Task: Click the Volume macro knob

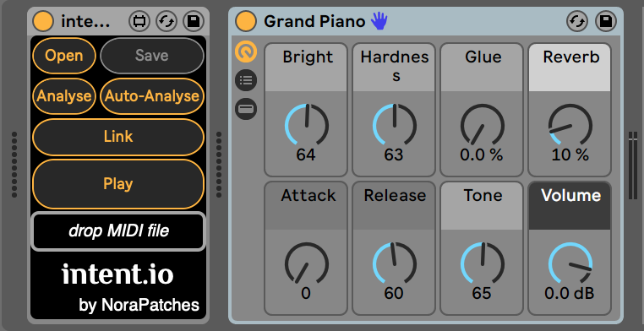Action: pos(570,263)
